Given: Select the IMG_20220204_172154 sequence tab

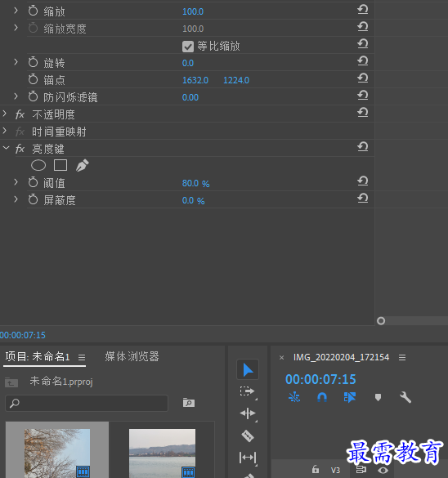Looking at the screenshot, I should (341, 357).
